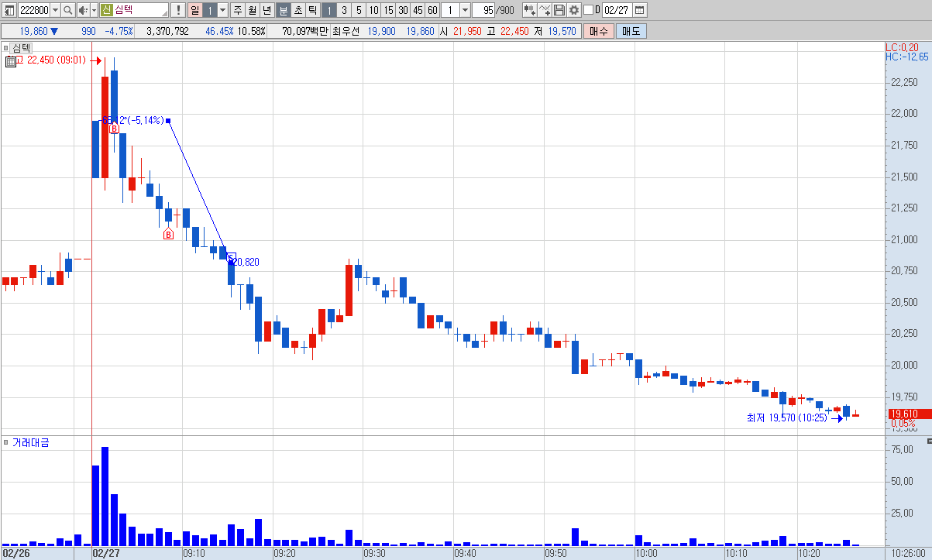Image resolution: width=932 pixels, height=560 pixels.
Task: Click the save chart floppy disk icon
Action: [x=559, y=10]
